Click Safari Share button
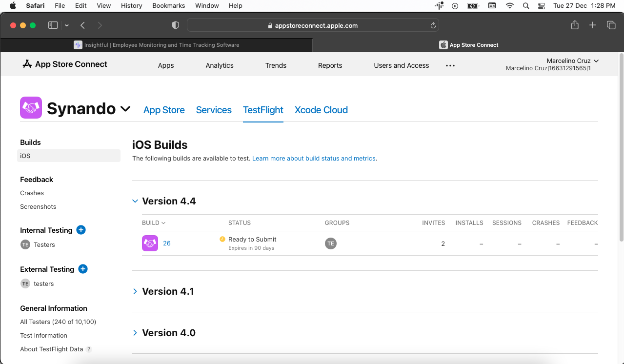Screen dimensions: 624x364 tap(575, 25)
